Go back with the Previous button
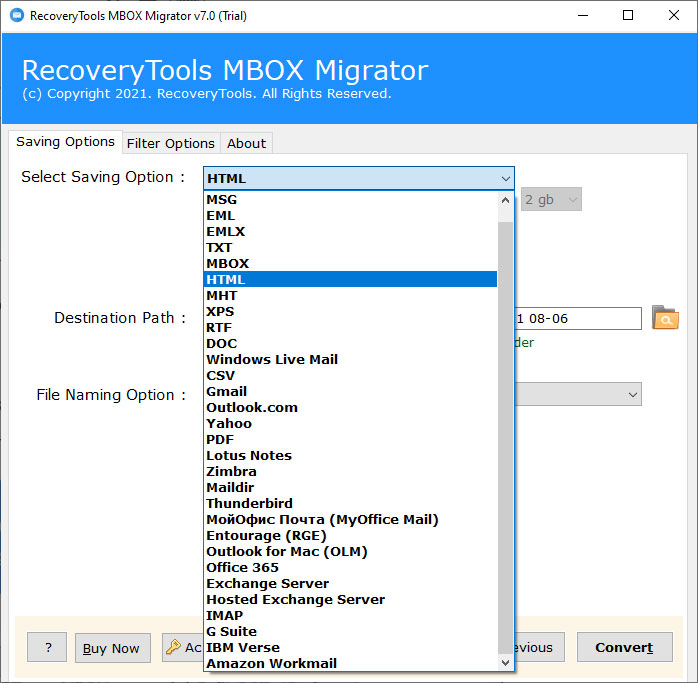698x683 pixels. (540, 647)
